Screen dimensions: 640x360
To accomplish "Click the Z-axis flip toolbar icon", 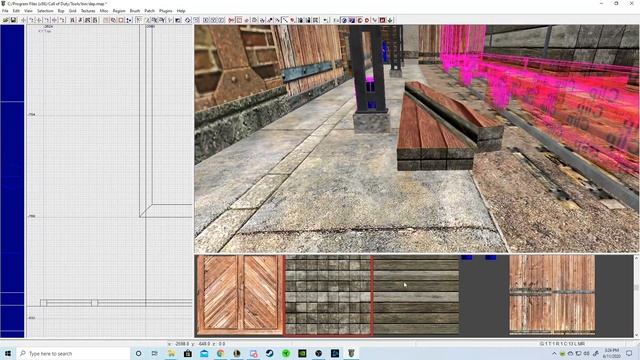I will [55, 20].
